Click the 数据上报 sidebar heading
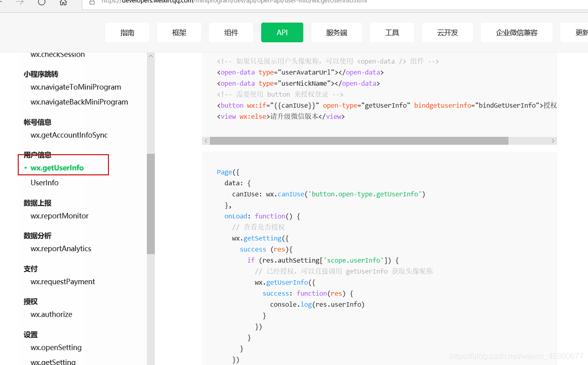Screen dimensions: 588x365 [x=37, y=203]
